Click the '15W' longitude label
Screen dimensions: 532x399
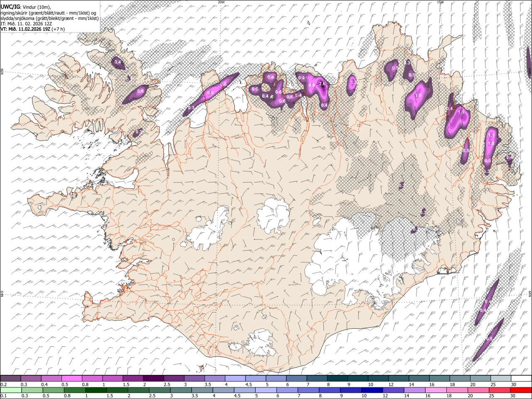coord(440,2)
